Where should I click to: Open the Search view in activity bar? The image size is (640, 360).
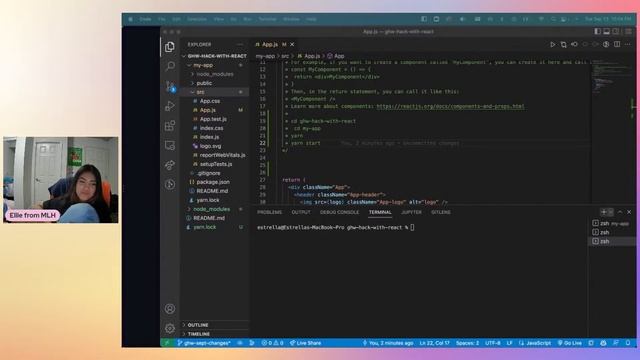coord(170,66)
